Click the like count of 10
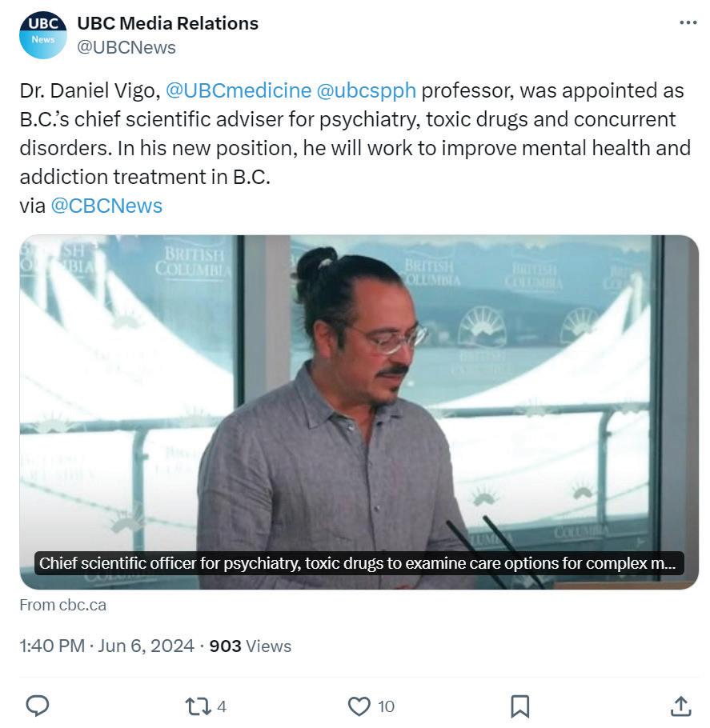The height and width of the screenshot is (728, 710). (386, 706)
